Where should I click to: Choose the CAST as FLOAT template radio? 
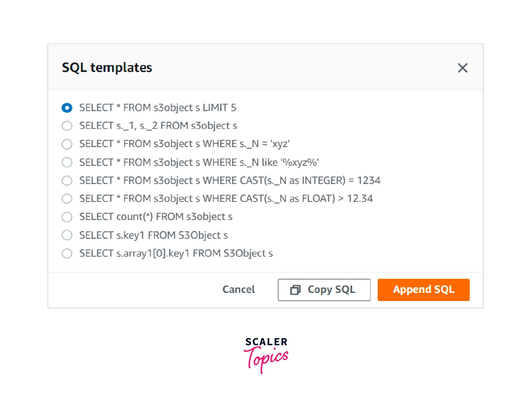click(x=67, y=198)
